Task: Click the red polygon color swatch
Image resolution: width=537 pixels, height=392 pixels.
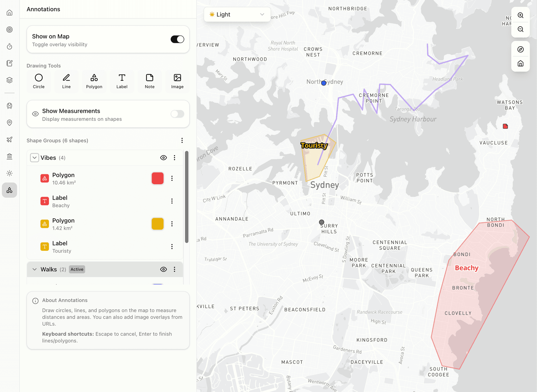Action: click(x=157, y=178)
